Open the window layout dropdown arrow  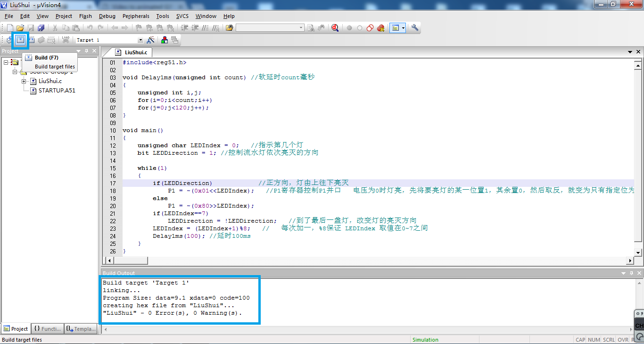[x=404, y=28]
